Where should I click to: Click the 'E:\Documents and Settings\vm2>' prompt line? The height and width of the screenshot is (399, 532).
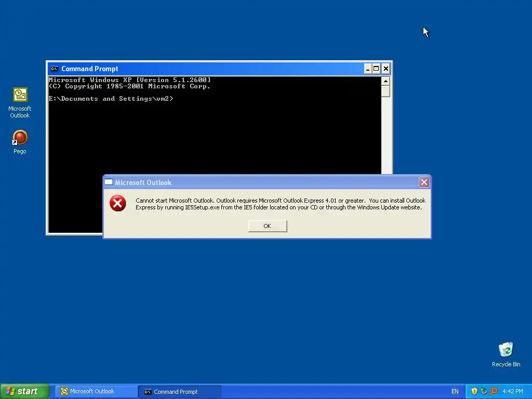pyautogui.click(x=111, y=99)
